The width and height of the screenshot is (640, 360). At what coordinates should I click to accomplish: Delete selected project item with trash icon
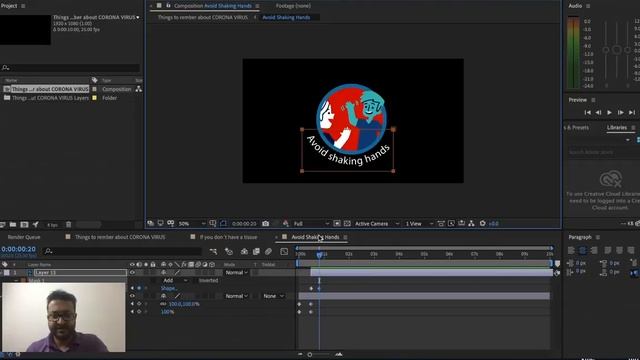click(69, 224)
